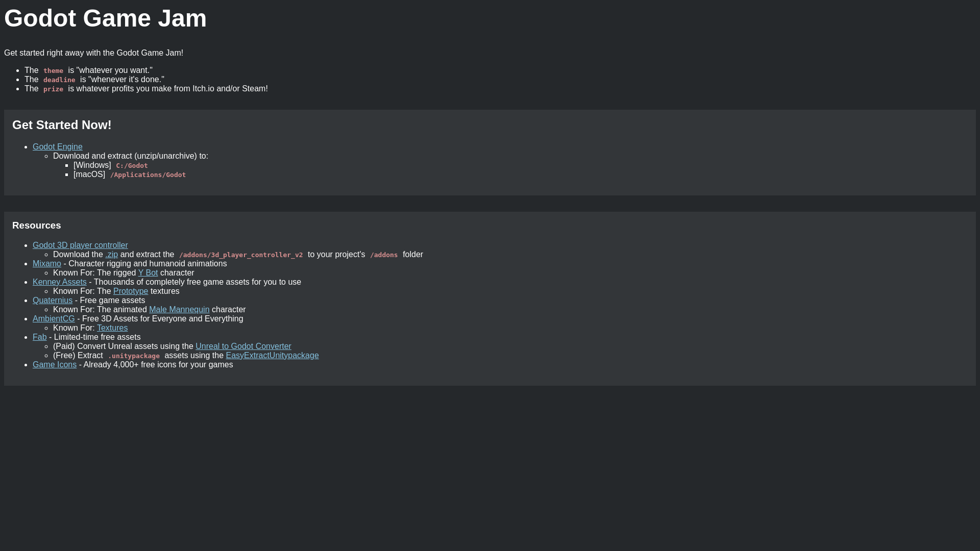Image resolution: width=980 pixels, height=551 pixels.
Task: Open the Prototype textures link
Action: (x=131, y=291)
